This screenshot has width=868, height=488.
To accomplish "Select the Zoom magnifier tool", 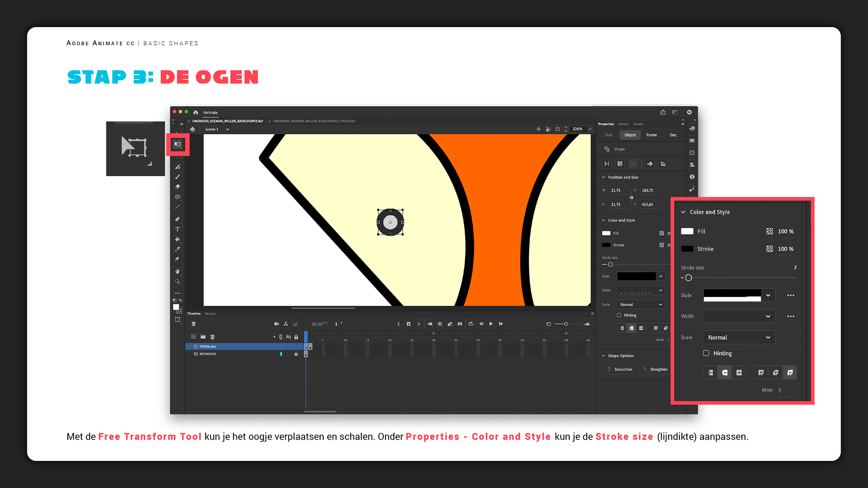I will [178, 282].
